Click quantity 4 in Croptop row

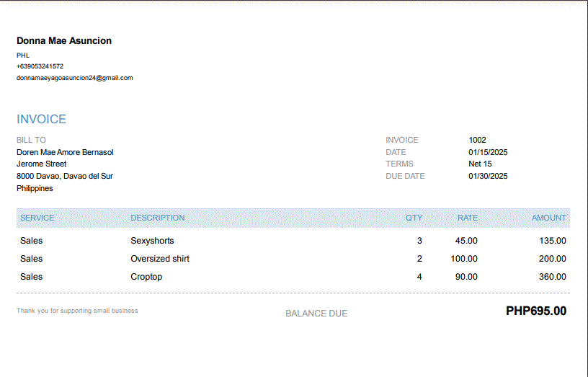tap(419, 277)
